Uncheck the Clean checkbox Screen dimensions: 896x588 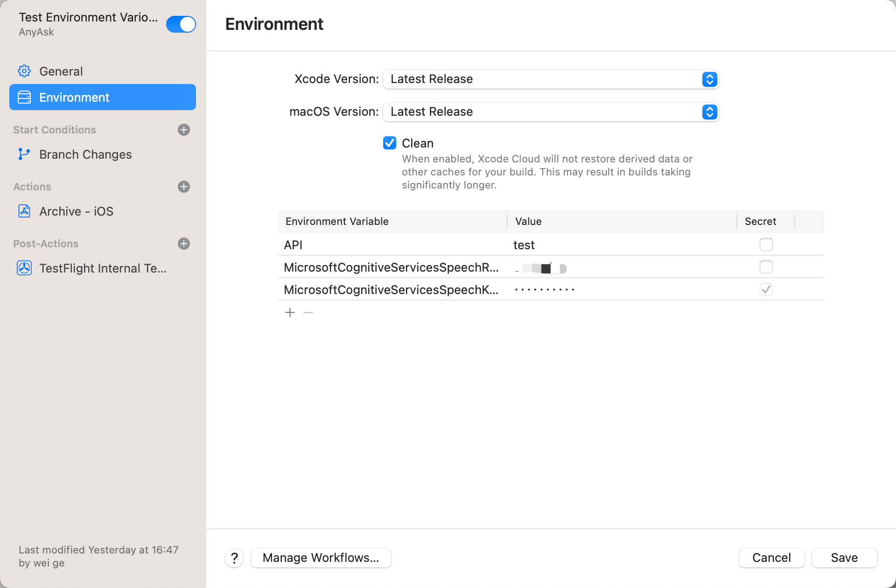pos(390,143)
